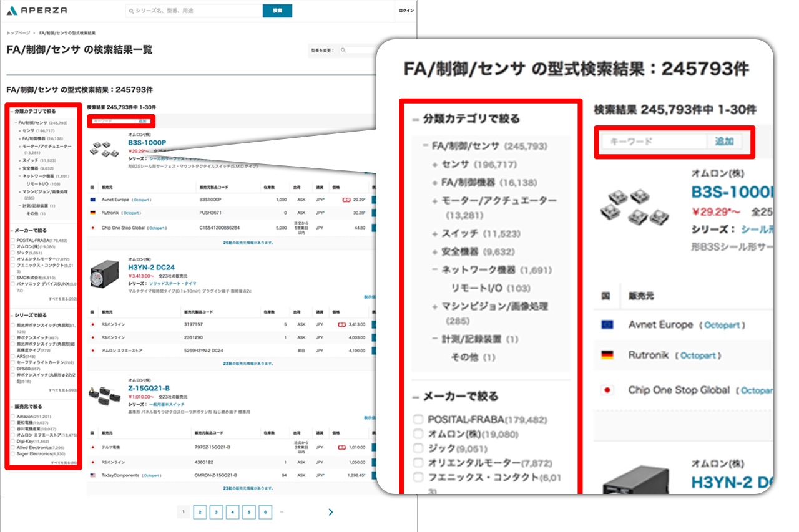Tick the ジック maker checkbox in the enlarged view

click(418, 448)
